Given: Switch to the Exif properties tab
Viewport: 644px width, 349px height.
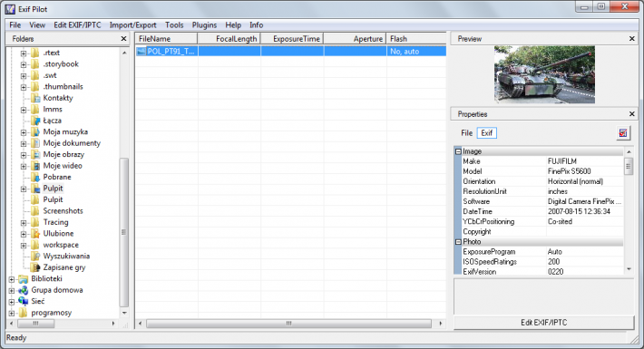Looking at the screenshot, I should [x=487, y=133].
